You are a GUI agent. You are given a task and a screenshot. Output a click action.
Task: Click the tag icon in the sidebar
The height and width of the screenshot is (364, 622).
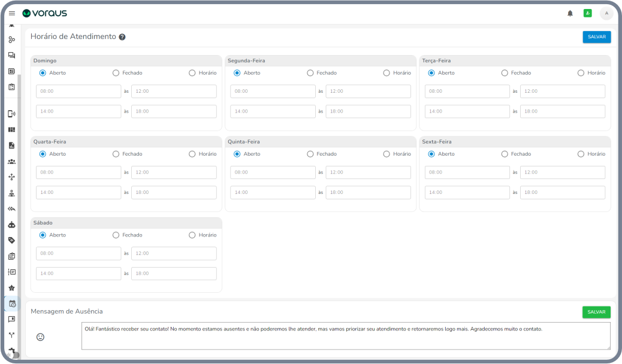pyautogui.click(x=11, y=241)
